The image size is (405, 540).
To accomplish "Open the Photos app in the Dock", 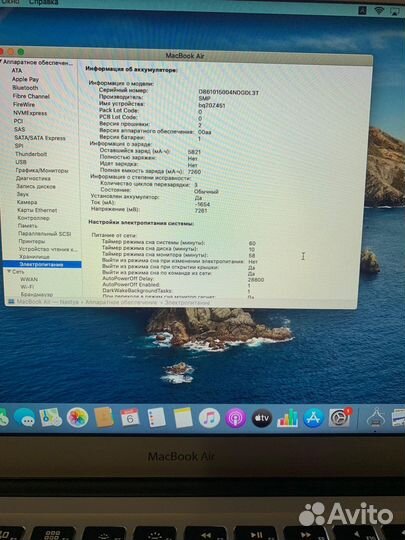I will coord(77,417).
